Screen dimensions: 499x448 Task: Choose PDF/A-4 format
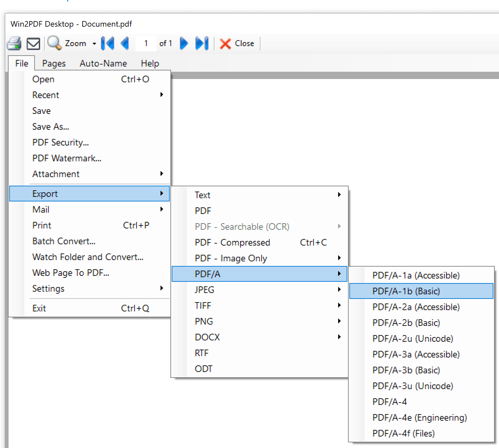click(421, 402)
